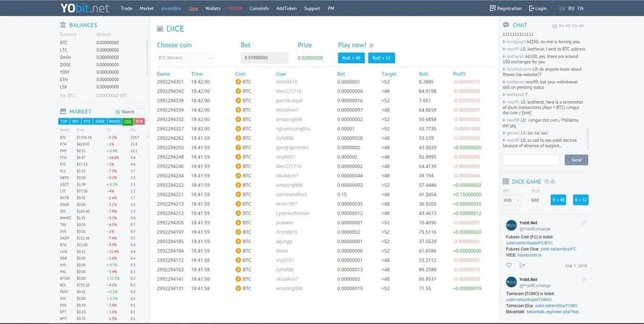
Task: Click the Send chat button
Action: [577, 160]
